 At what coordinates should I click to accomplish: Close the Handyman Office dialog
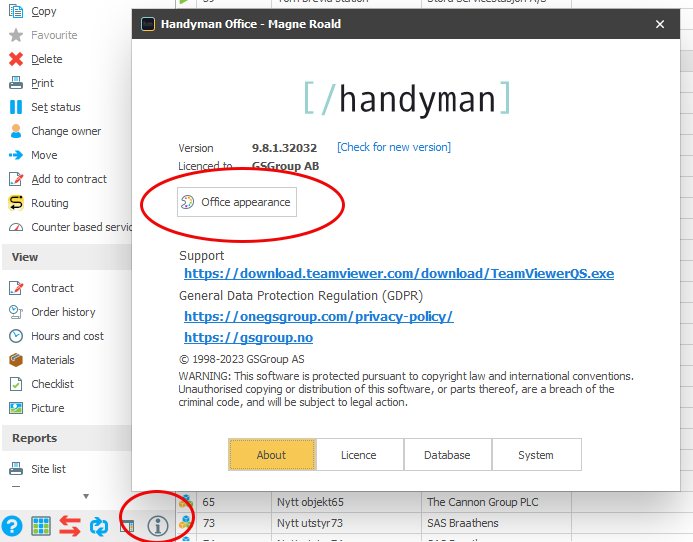tap(660, 24)
